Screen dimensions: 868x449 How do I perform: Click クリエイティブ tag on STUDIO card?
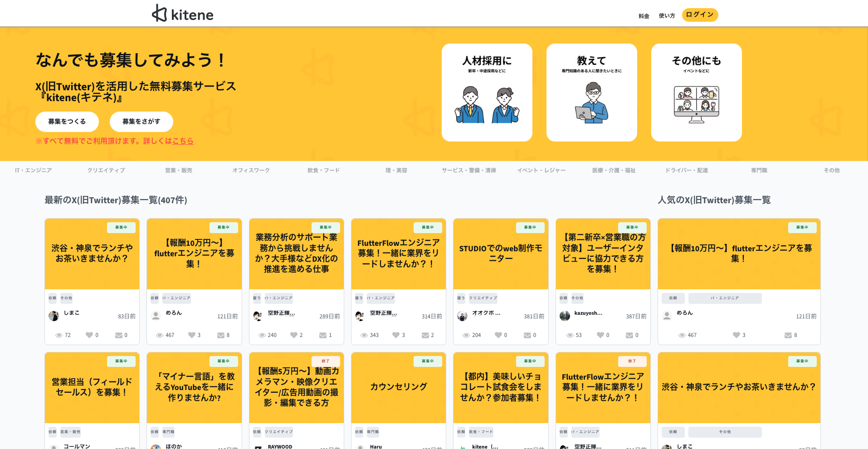(x=483, y=298)
